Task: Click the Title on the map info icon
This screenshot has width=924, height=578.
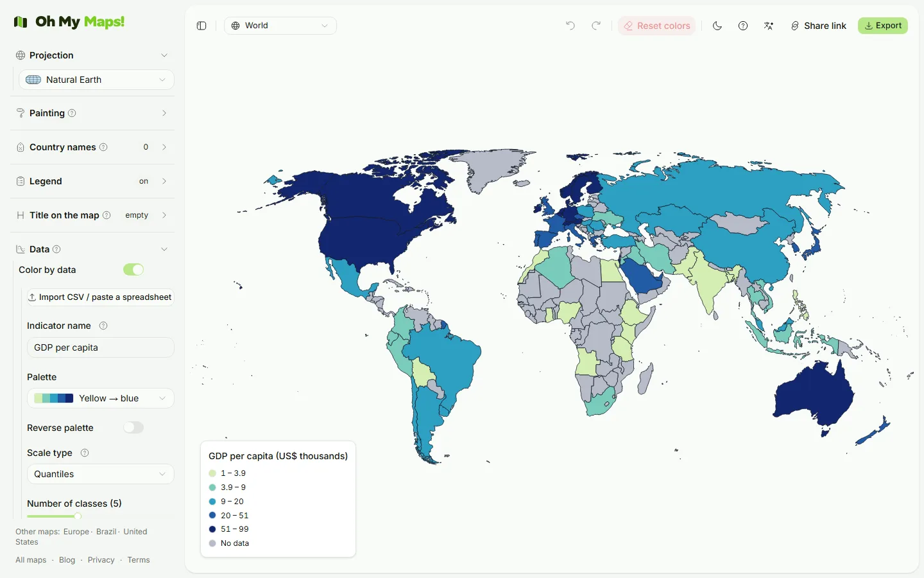Action: click(107, 215)
